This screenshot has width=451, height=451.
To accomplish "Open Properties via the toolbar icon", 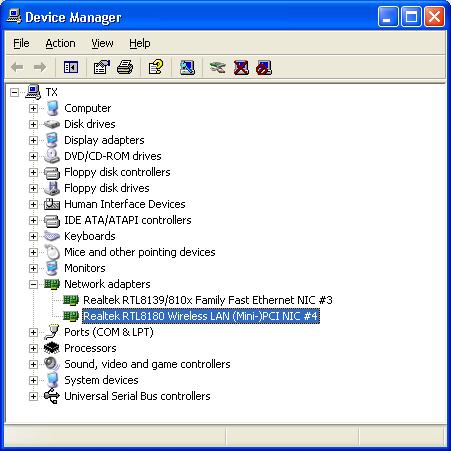I will pos(102,67).
